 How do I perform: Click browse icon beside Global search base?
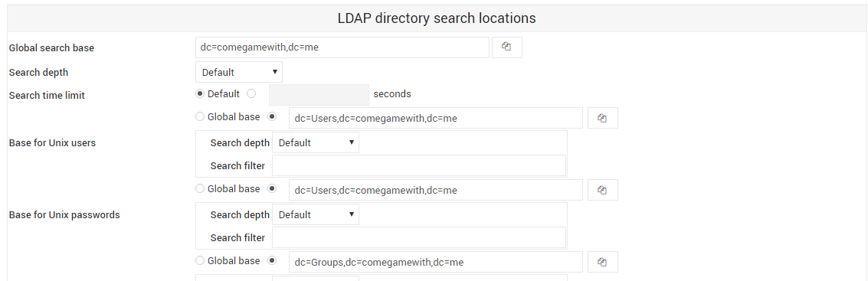(x=506, y=47)
